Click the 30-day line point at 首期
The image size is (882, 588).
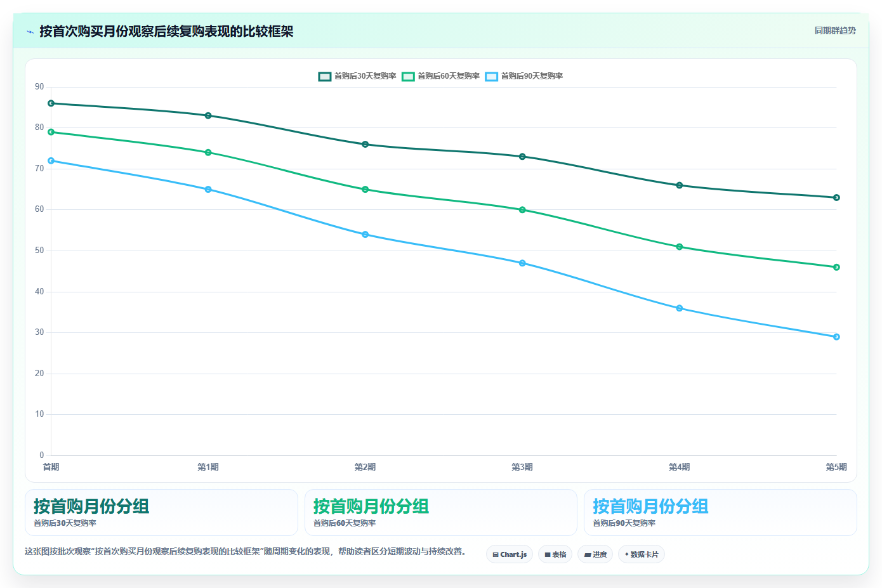coord(51,103)
